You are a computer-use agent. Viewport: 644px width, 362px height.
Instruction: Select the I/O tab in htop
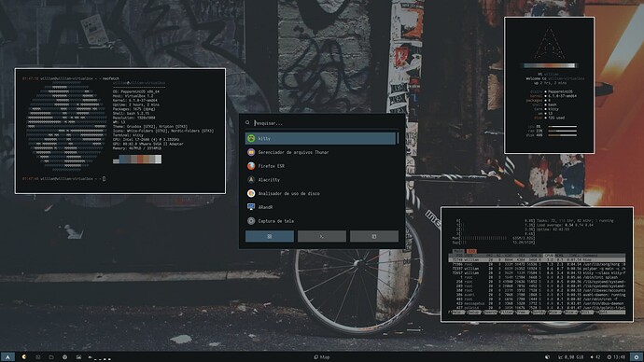pos(471,251)
